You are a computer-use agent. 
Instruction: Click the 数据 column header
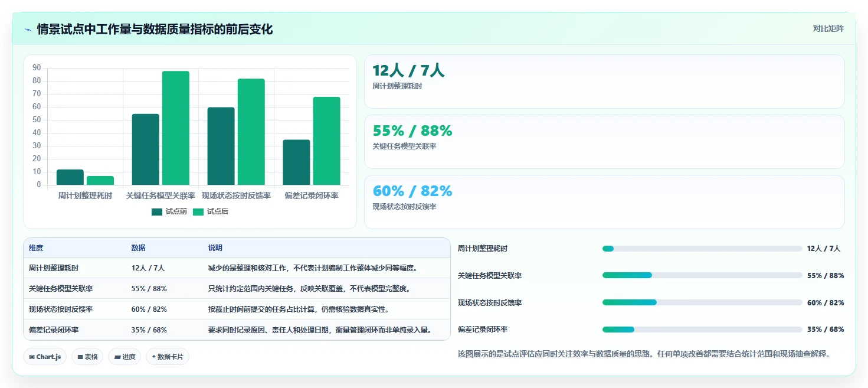click(x=138, y=248)
